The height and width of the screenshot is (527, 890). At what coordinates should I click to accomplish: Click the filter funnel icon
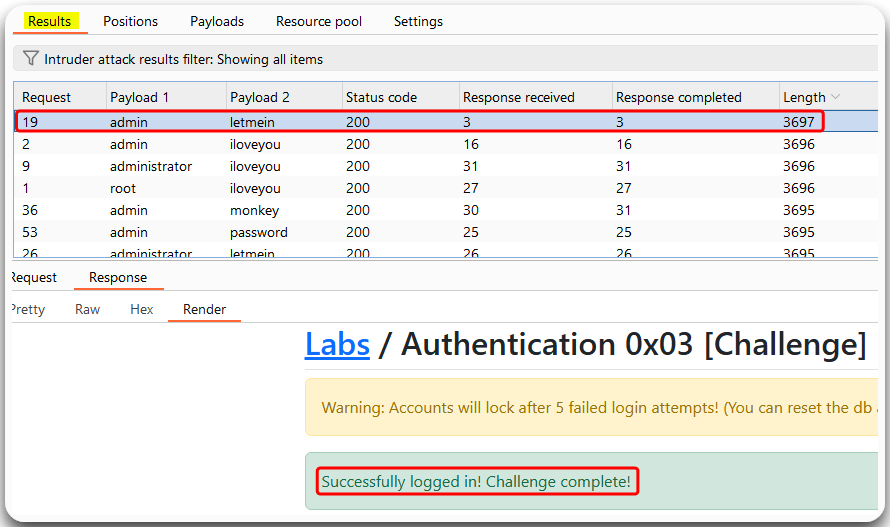(30, 59)
